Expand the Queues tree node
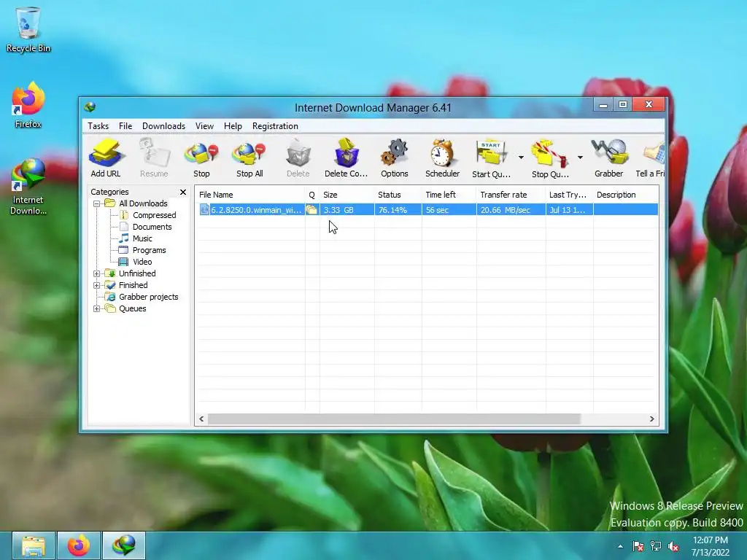The image size is (747, 560). (97, 308)
